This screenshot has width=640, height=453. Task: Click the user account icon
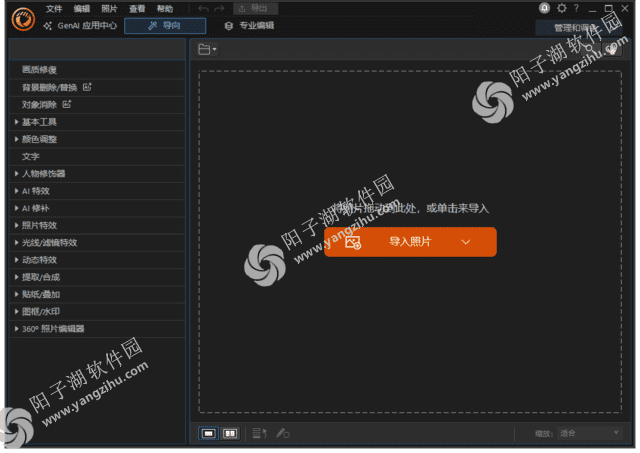coord(544,8)
